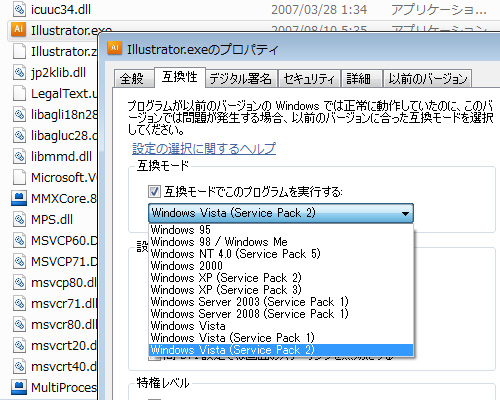This screenshot has height=400, width=500.
Task: Choose Windows Vista (Service Pack 1)
Action: [x=281, y=338]
